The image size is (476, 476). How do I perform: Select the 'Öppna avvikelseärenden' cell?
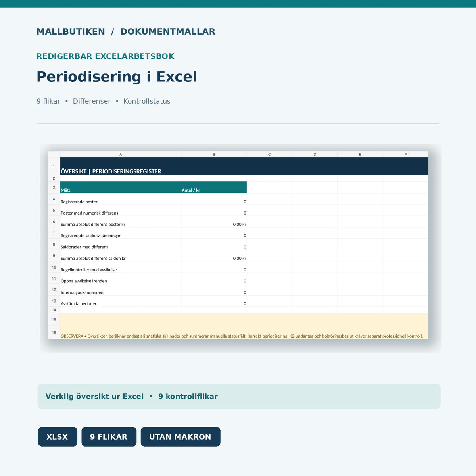pos(121,278)
